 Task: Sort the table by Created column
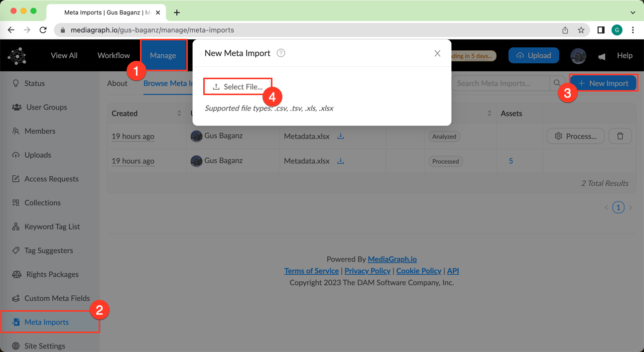pos(179,114)
